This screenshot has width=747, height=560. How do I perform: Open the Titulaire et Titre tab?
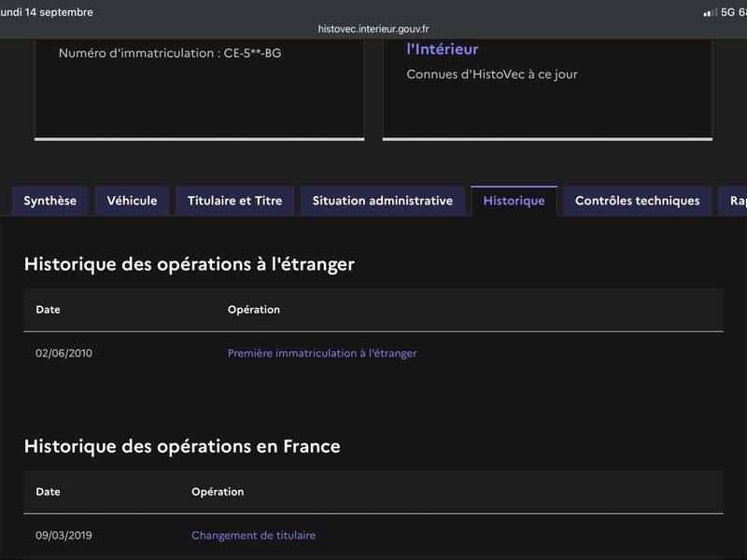(235, 201)
